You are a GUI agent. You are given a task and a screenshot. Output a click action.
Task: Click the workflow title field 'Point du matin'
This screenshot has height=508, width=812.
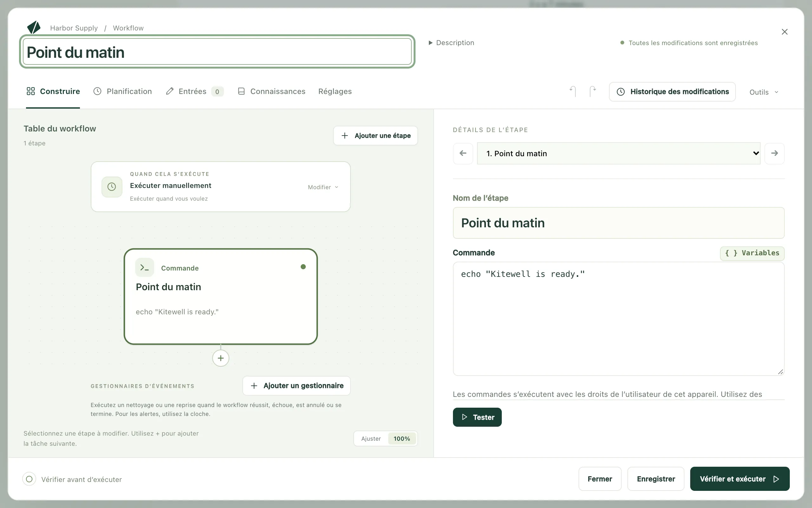click(217, 52)
